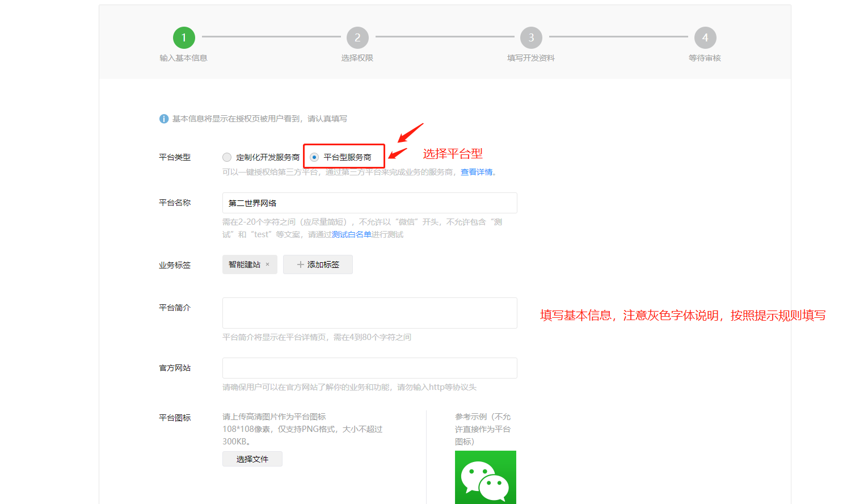Click the 官方网站 input field
Screen dimensions: 868x504
369,368
